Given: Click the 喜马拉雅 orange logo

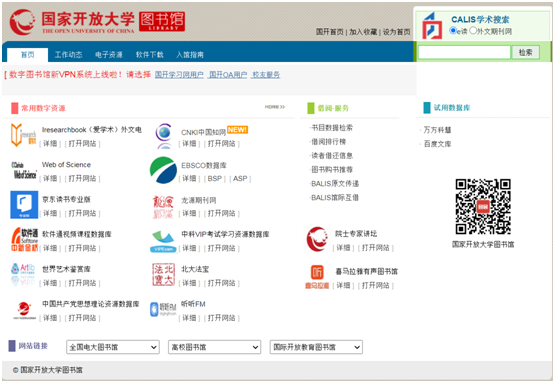Looking at the screenshot, I should 317,277.
